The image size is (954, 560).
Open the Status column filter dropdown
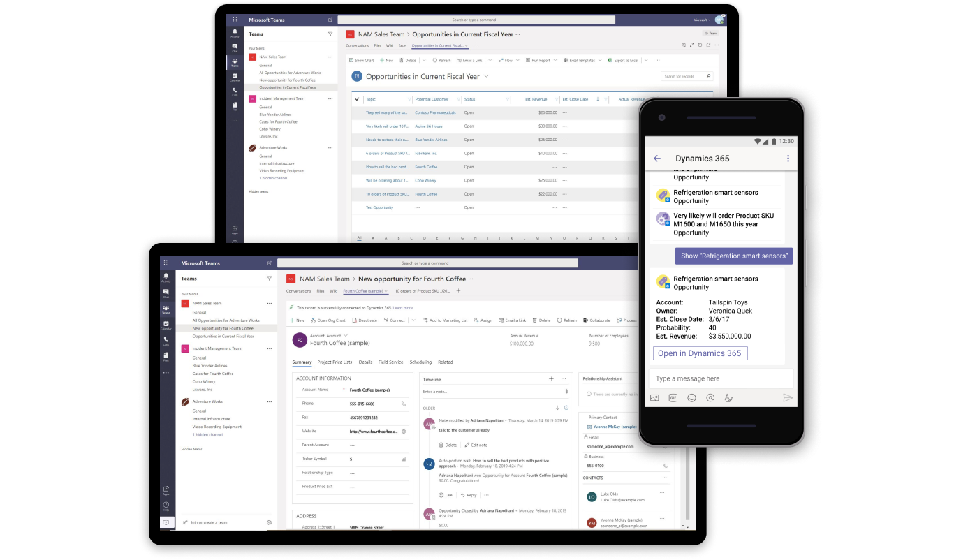point(508,99)
